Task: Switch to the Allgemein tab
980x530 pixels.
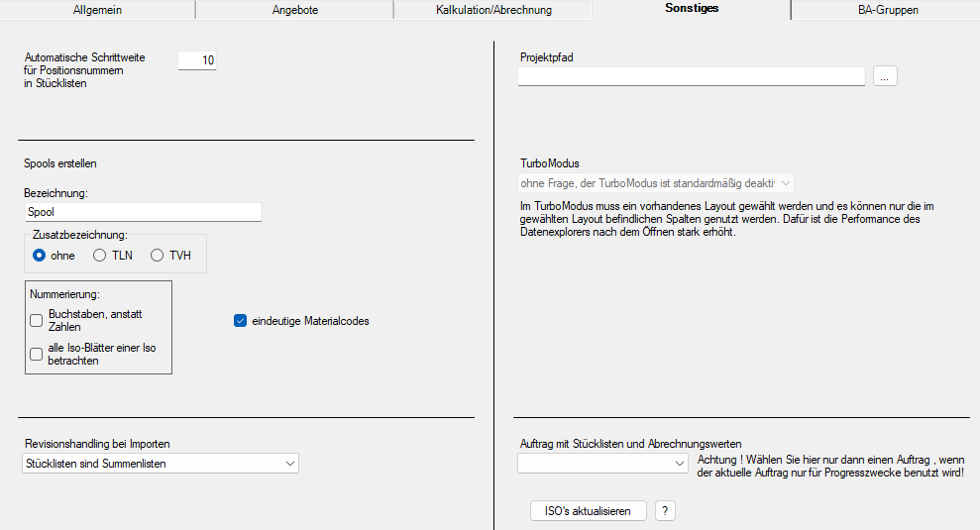Action: tap(97, 10)
